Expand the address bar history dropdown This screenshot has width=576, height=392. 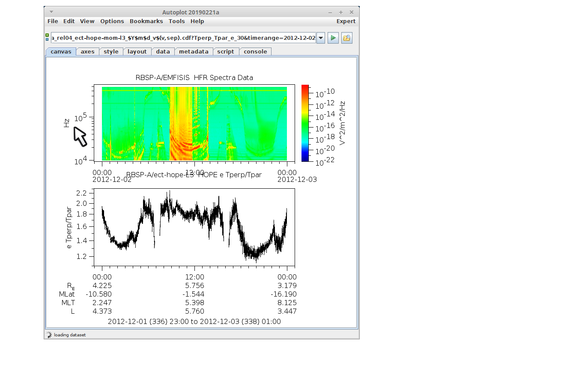[320, 38]
